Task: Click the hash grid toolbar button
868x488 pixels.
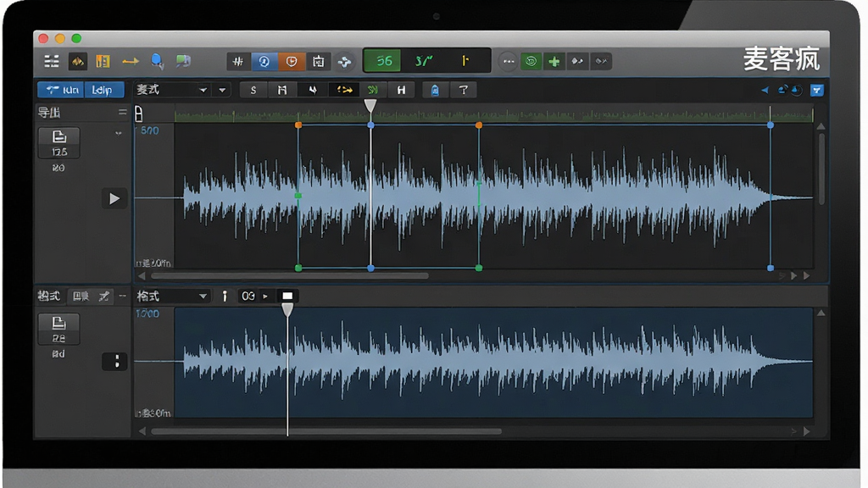Action: (x=238, y=61)
